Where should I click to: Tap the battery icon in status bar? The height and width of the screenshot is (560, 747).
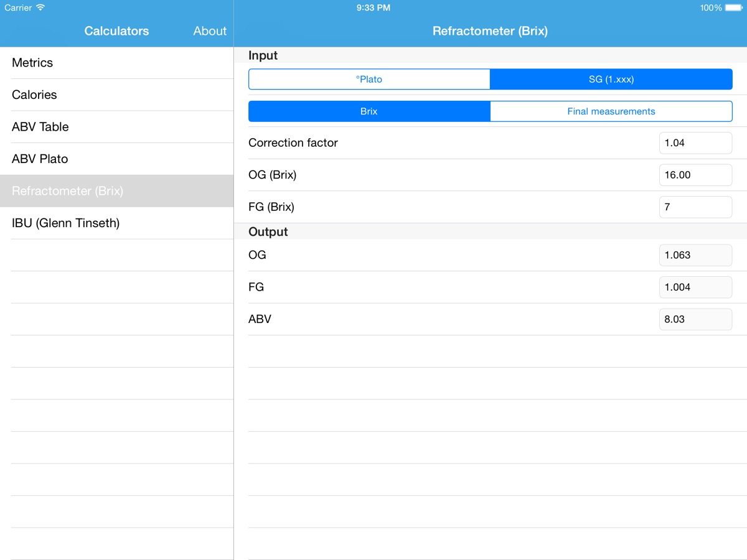click(x=734, y=8)
